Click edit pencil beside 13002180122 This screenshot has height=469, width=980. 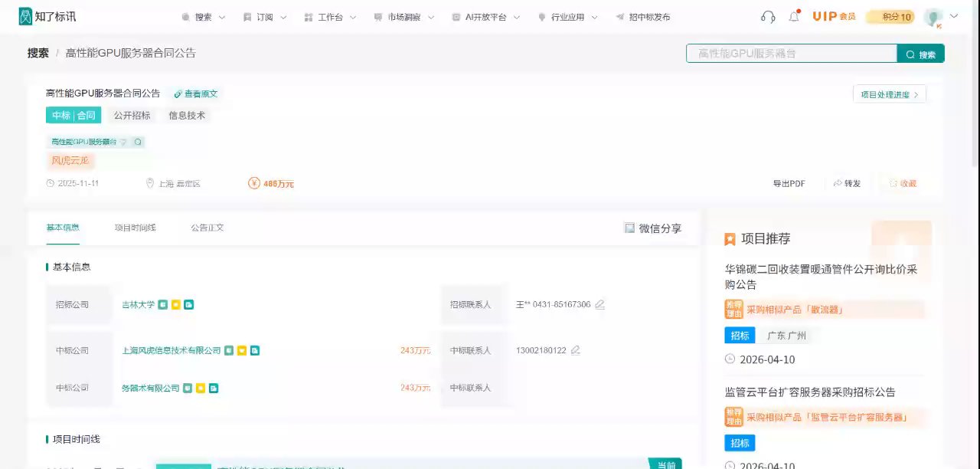point(576,350)
